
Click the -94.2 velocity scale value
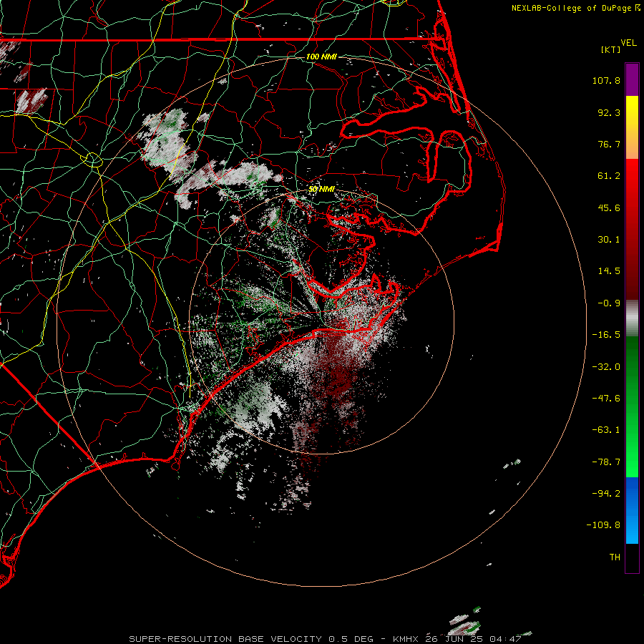click(606, 493)
